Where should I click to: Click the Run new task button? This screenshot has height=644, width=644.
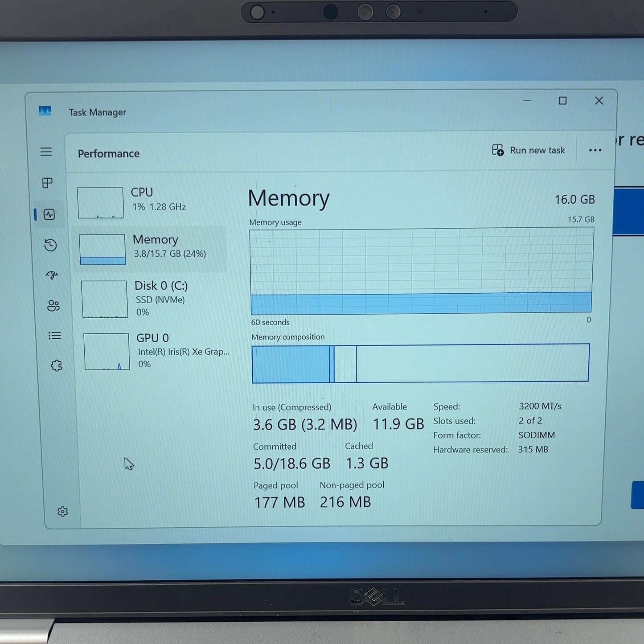(x=528, y=150)
